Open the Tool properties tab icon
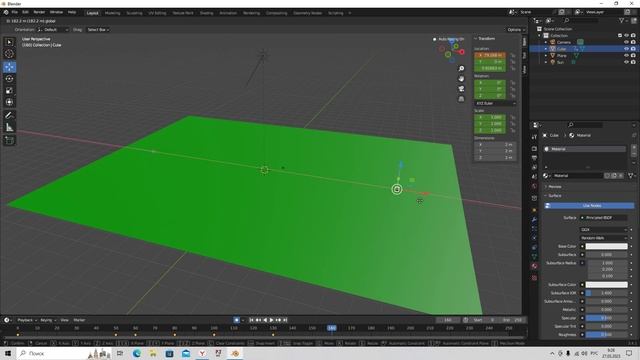640x360 pixels. coord(534,137)
